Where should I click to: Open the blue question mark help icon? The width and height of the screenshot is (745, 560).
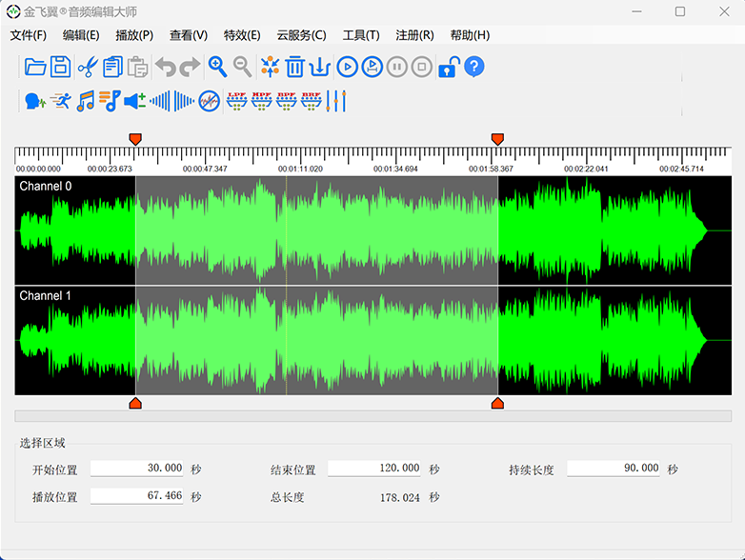(x=474, y=67)
